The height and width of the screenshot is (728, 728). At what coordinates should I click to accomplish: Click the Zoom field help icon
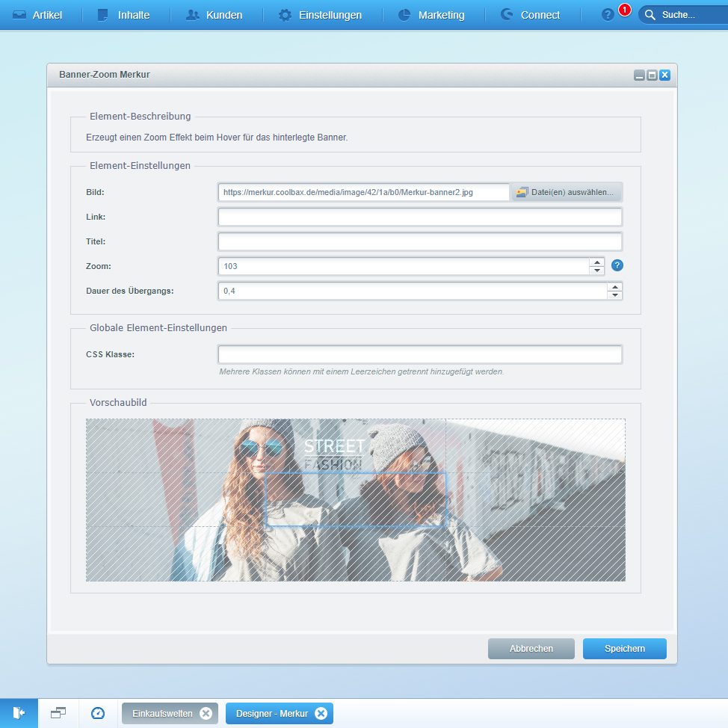617,265
